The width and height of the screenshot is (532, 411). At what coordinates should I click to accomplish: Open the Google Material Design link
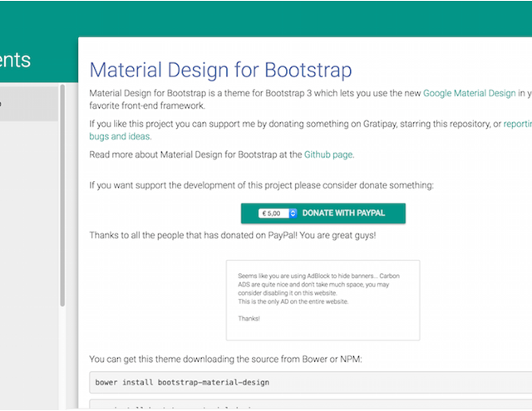tap(469, 94)
